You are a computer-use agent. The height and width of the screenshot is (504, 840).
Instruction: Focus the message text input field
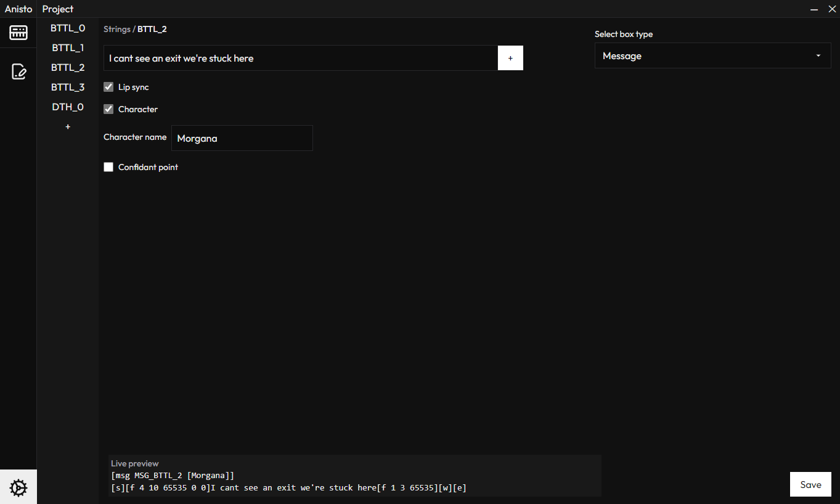coord(301,58)
